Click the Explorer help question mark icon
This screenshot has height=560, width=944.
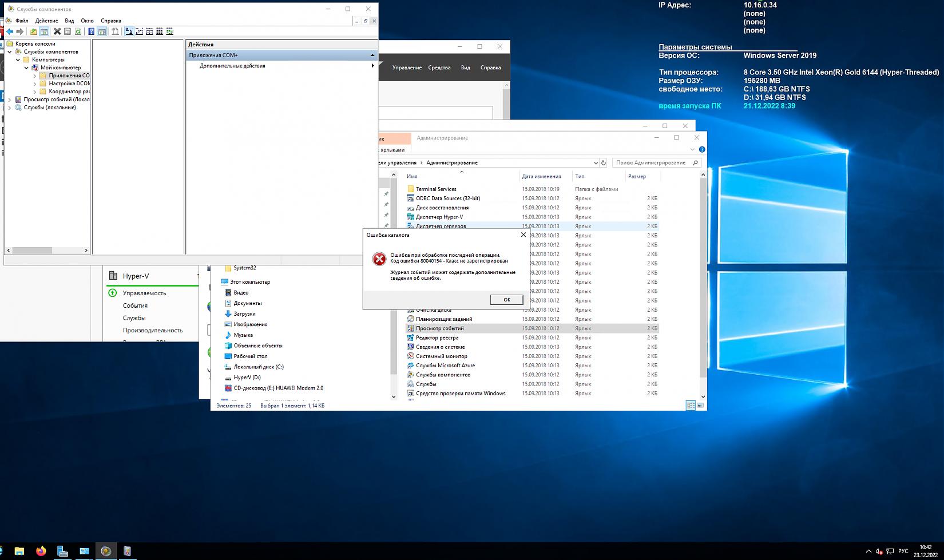[702, 149]
